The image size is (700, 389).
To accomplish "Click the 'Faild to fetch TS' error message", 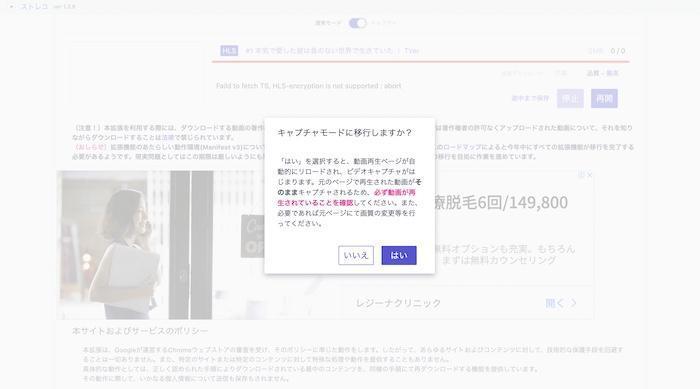I will 308,86.
